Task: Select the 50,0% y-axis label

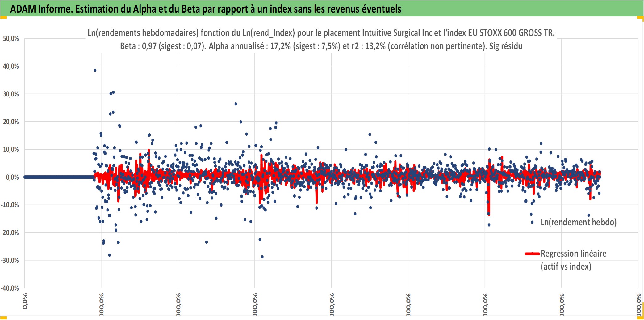Action: click(11, 39)
